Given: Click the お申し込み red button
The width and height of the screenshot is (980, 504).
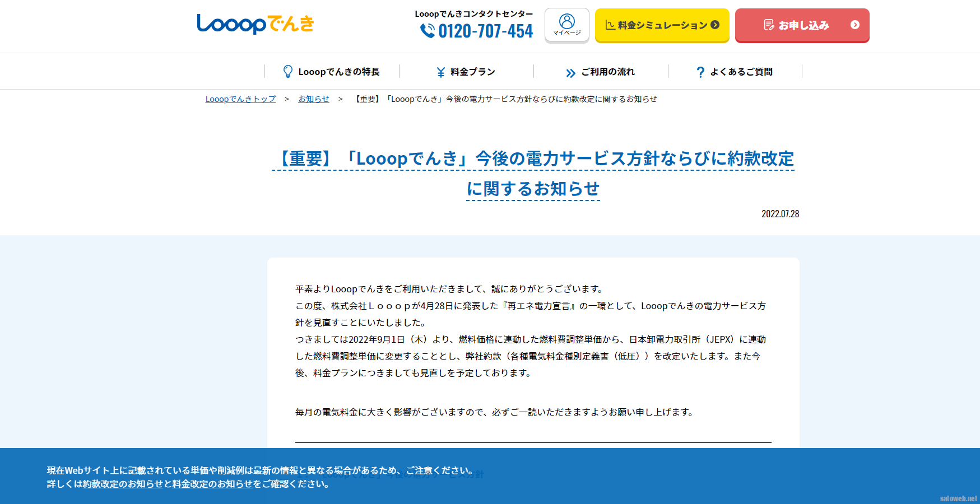Looking at the screenshot, I should pos(802,25).
